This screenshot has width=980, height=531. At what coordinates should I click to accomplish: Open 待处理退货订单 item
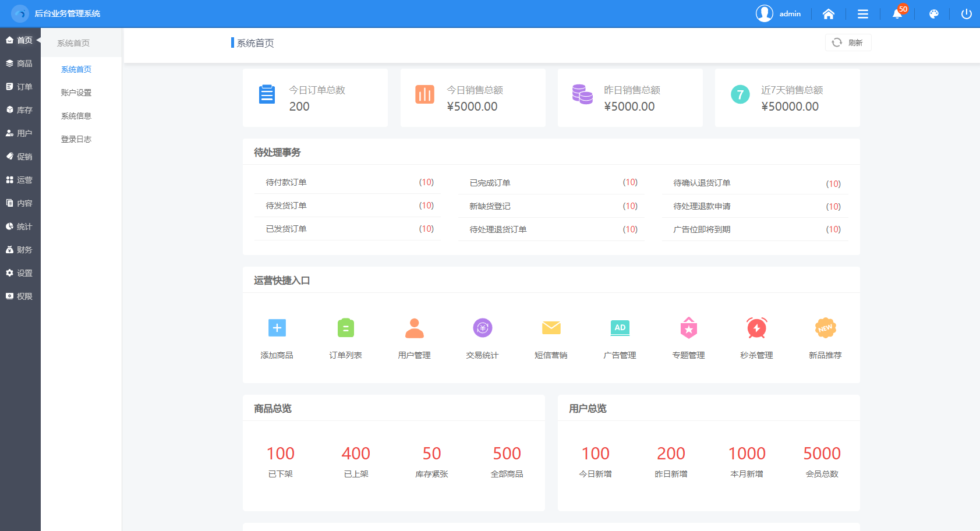[551, 229]
